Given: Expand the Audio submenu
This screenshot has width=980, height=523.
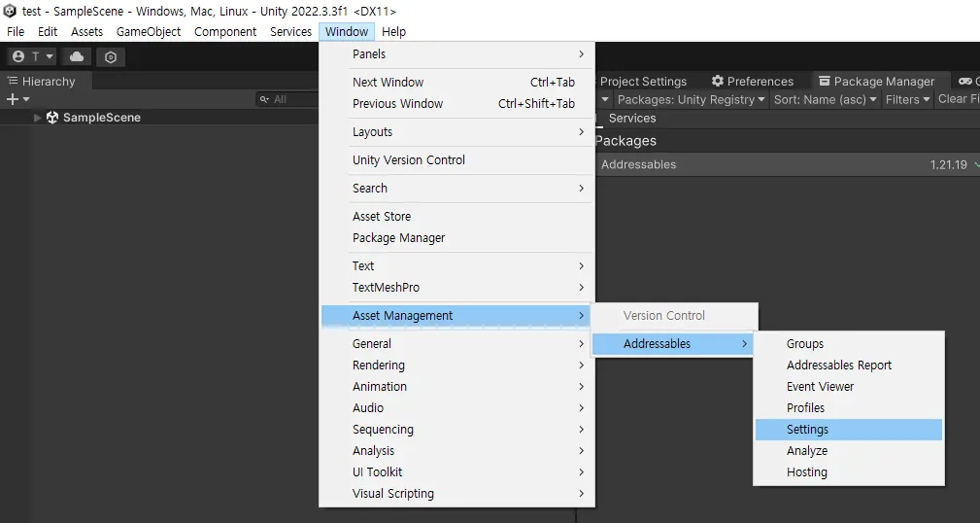Looking at the screenshot, I should [x=456, y=408].
